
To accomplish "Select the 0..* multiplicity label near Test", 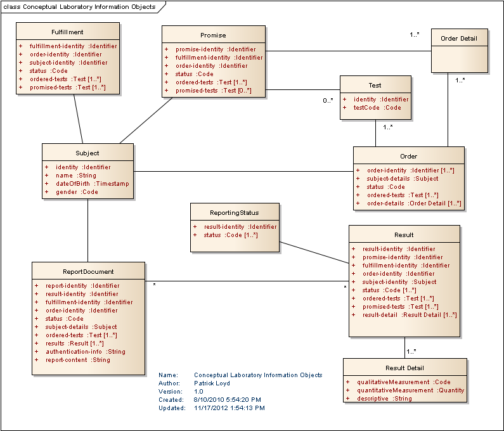I will (327, 100).
